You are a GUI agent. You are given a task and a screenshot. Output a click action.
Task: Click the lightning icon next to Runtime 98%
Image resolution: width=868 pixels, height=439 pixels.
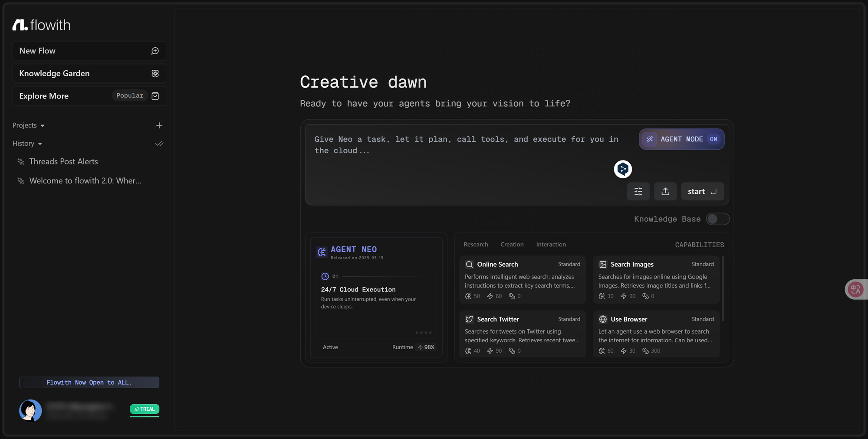(420, 347)
